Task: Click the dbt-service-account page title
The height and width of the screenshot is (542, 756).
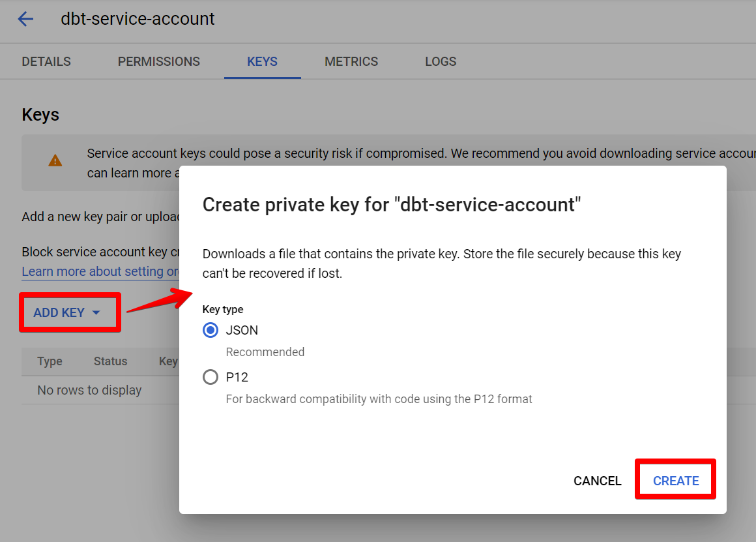Action: [138, 19]
